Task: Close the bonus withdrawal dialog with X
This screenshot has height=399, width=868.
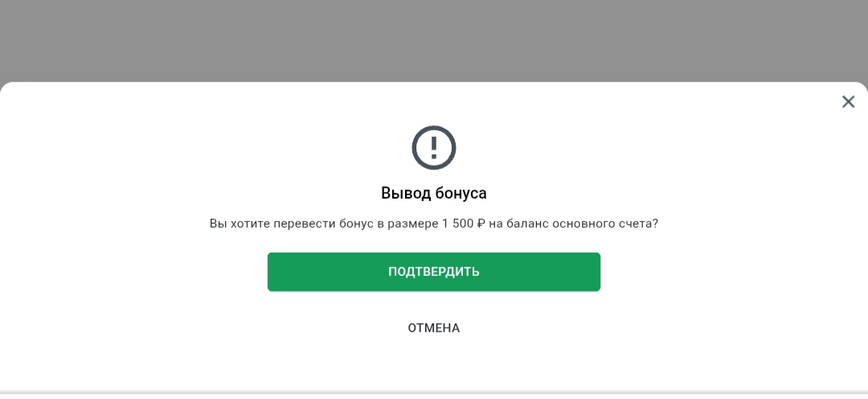Action: 848,101
